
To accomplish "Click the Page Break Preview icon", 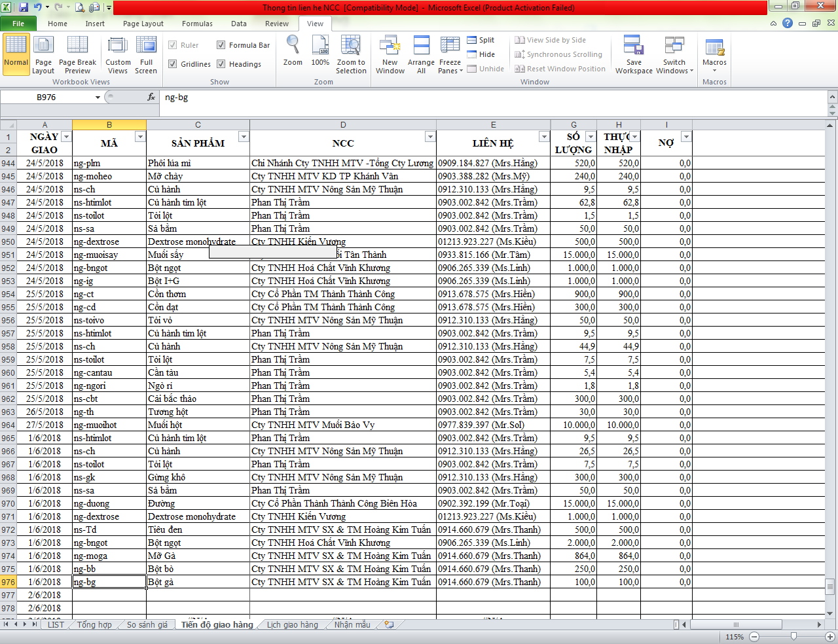I will (x=77, y=47).
